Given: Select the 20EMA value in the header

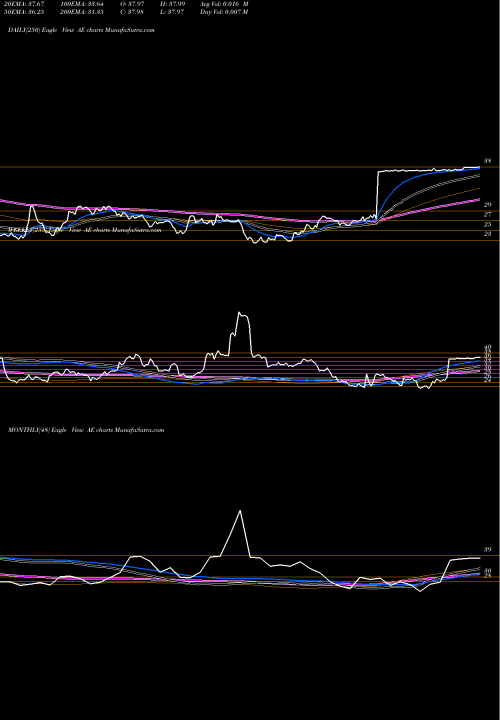Looking at the screenshot, I should pos(22,4).
